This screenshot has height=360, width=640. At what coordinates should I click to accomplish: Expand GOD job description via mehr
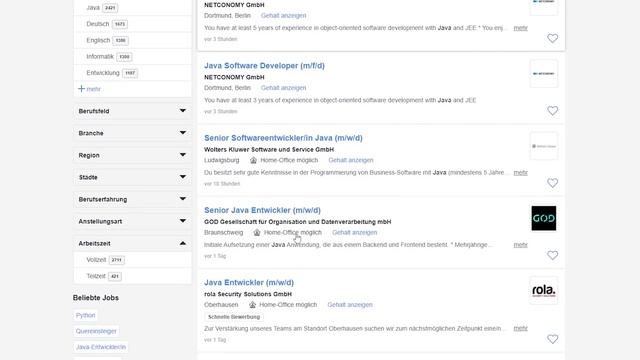click(520, 245)
